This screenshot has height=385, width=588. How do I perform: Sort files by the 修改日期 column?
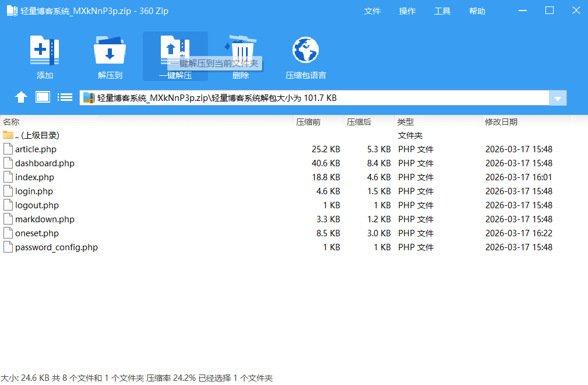click(501, 122)
